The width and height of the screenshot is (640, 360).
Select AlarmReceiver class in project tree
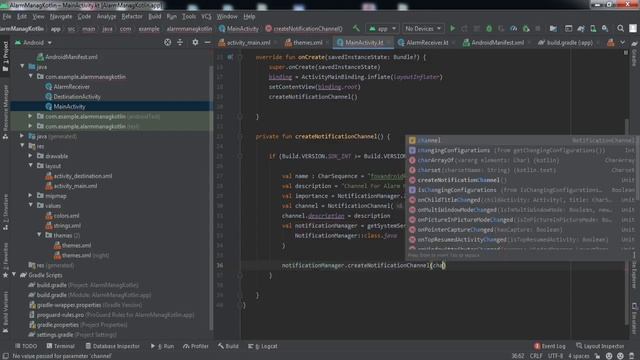pyautogui.click(x=71, y=87)
